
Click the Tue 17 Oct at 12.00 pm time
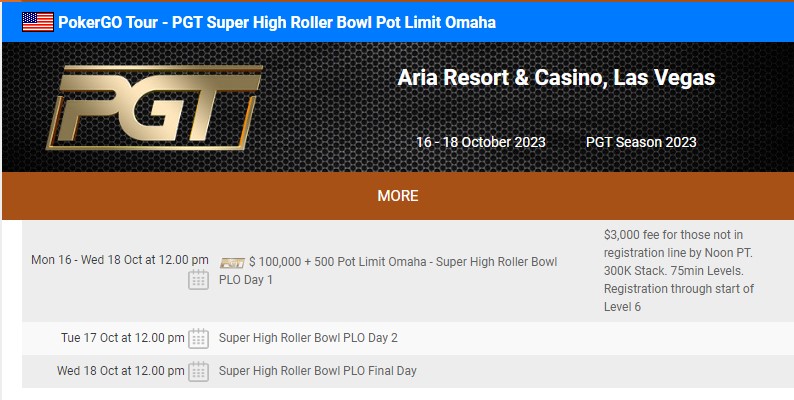click(x=122, y=338)
